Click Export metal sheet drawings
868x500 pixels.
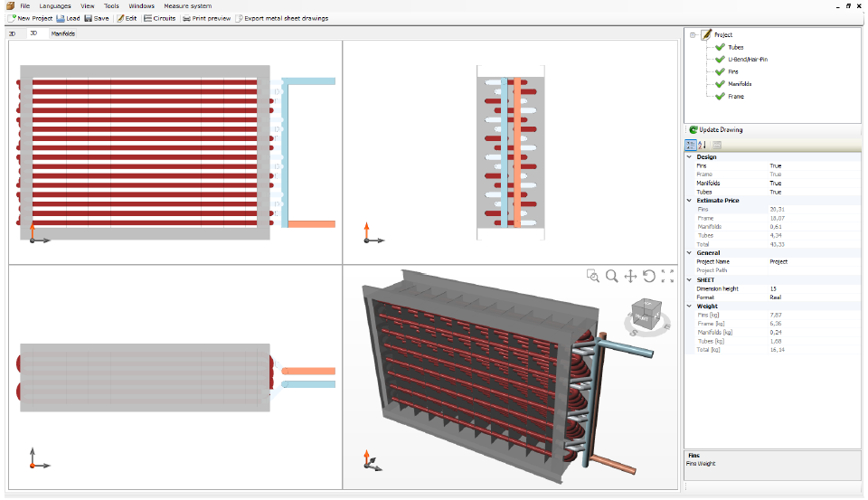pos(282,18)
